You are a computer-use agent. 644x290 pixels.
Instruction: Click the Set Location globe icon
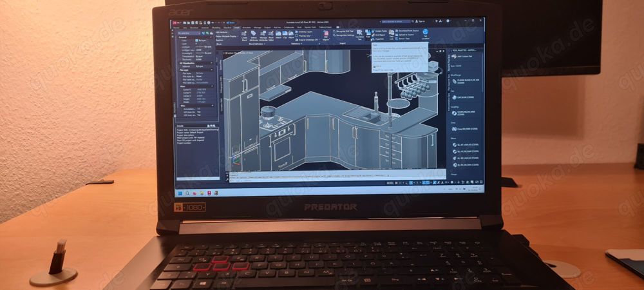tap(426, 32)
